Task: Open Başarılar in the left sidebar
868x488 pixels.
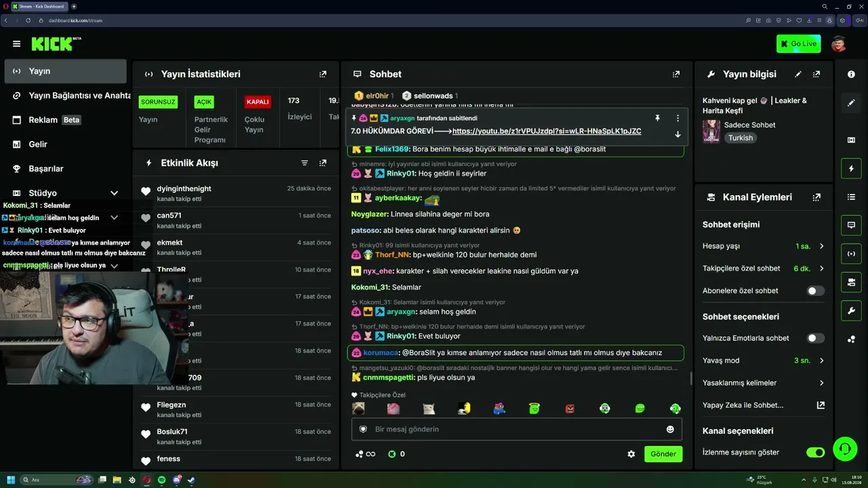Action: click(x=65, y=169)
